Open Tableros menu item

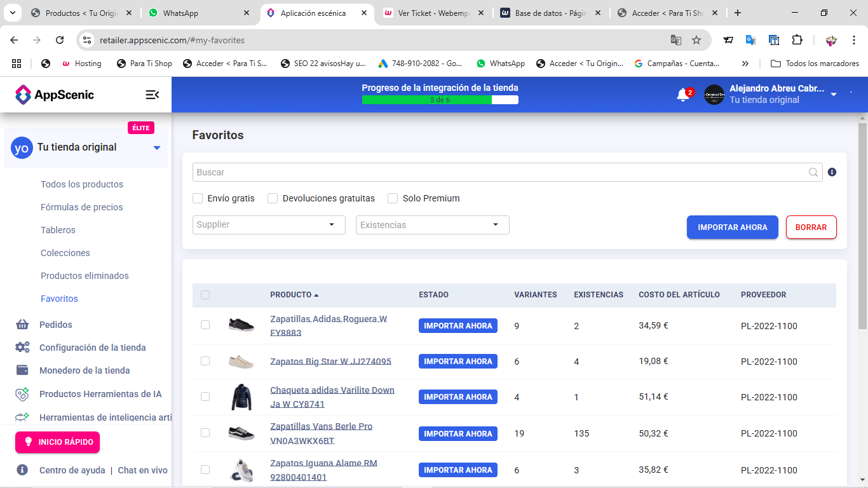coord(58,230)
